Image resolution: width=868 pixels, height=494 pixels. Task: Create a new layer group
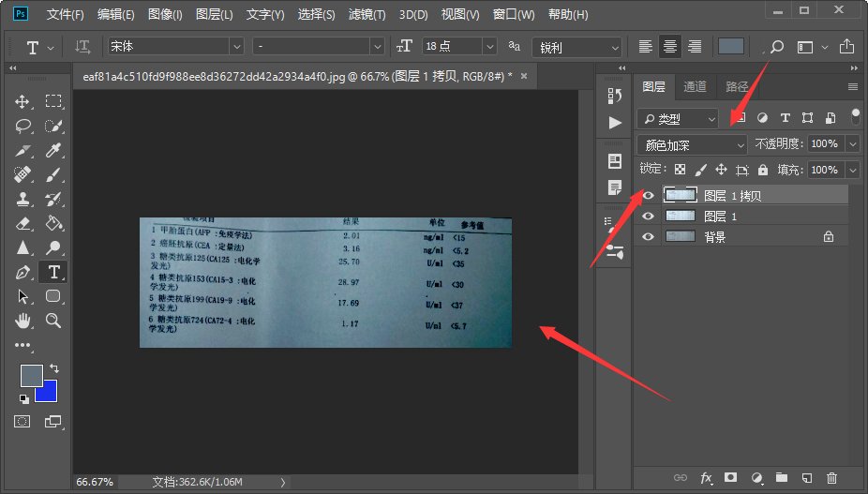click(x=782, y=477)
